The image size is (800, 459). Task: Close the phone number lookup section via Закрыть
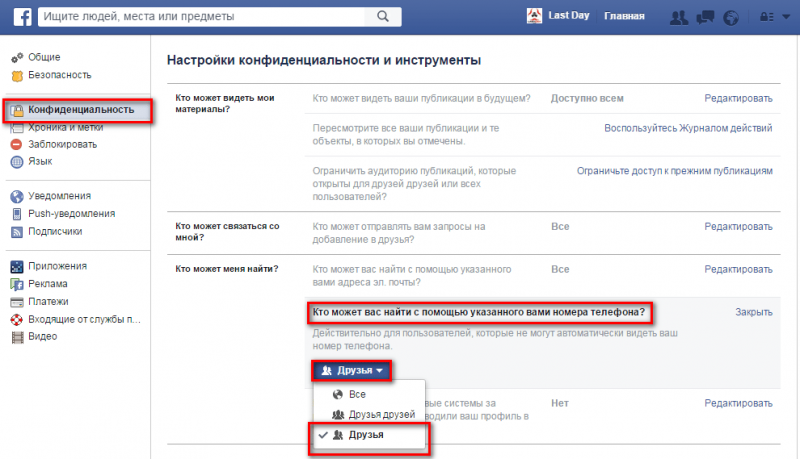pyautogui.click(x=754, y=312)
